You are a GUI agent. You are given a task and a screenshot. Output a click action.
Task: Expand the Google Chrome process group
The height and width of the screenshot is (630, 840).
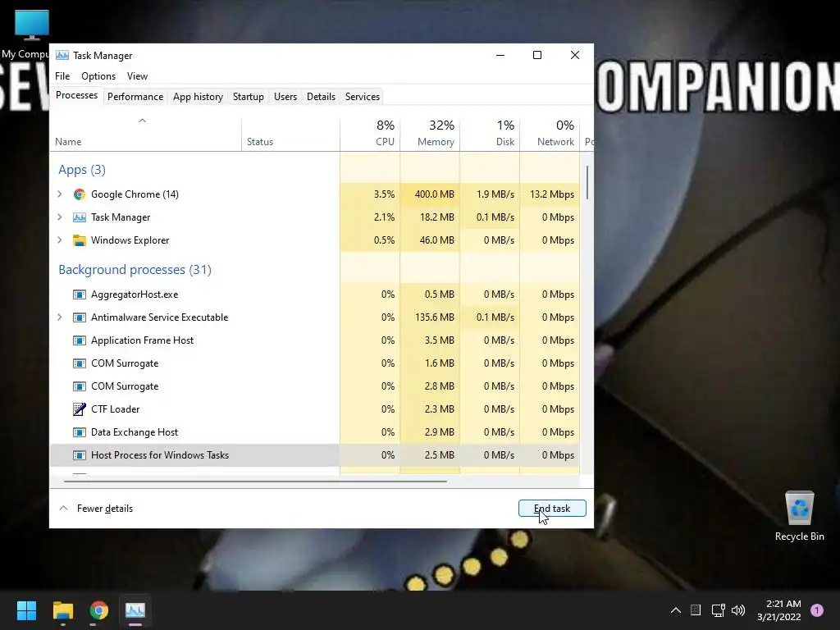(x=59, y=194)
